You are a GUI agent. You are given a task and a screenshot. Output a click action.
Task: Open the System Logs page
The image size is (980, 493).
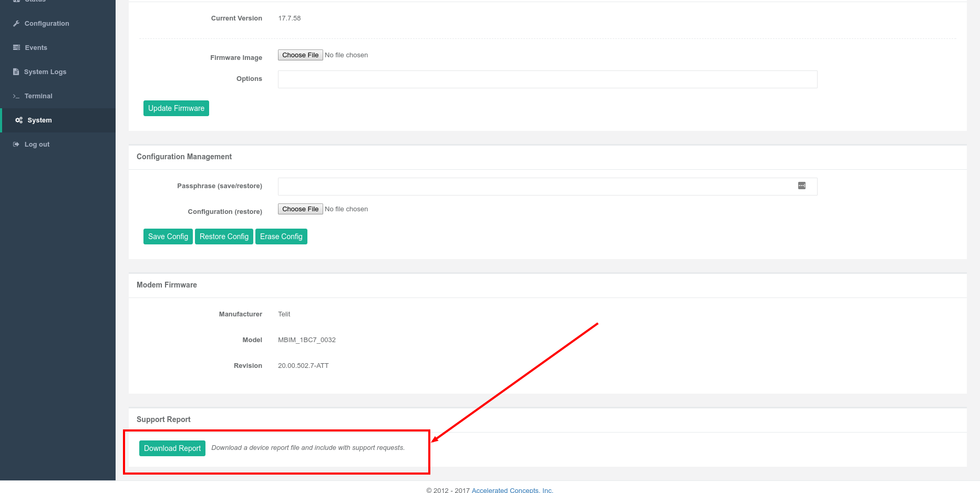[x=45, y=72]
